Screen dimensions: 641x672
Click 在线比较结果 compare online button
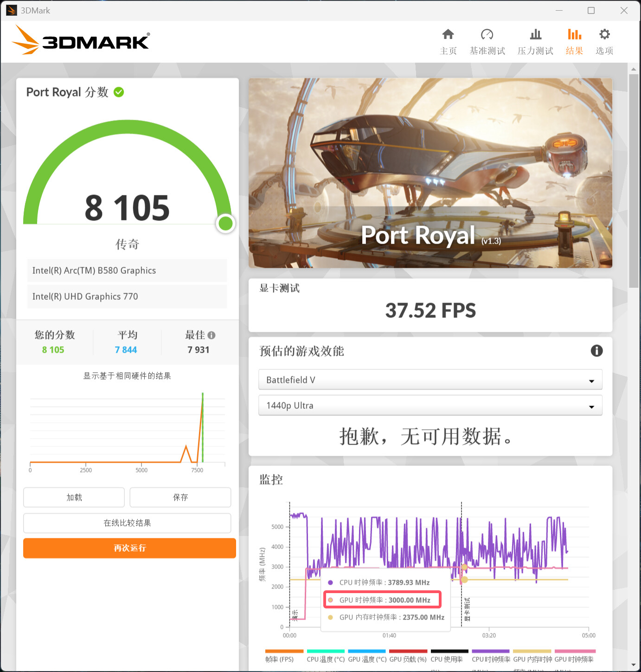pyautogui.click(x=127, y=523)
